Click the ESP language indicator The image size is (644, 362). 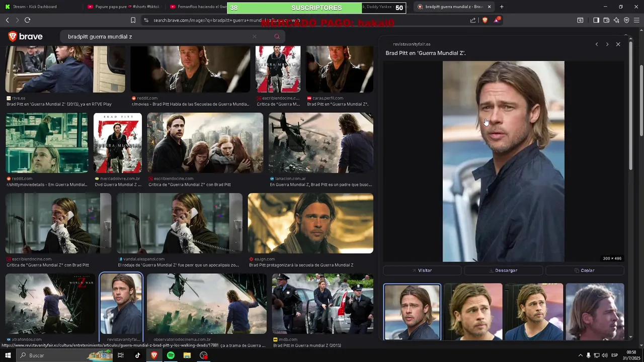pyautogui.click(x=614, y=355)
